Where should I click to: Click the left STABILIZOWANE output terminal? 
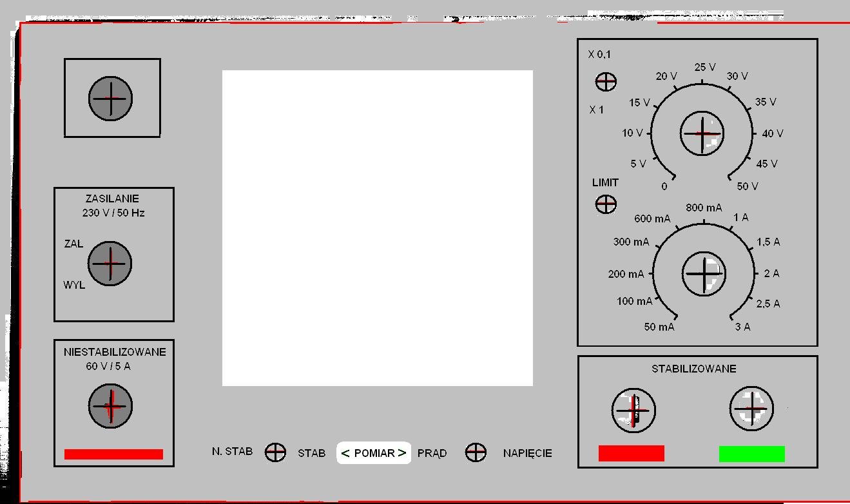tap(633, 410)
